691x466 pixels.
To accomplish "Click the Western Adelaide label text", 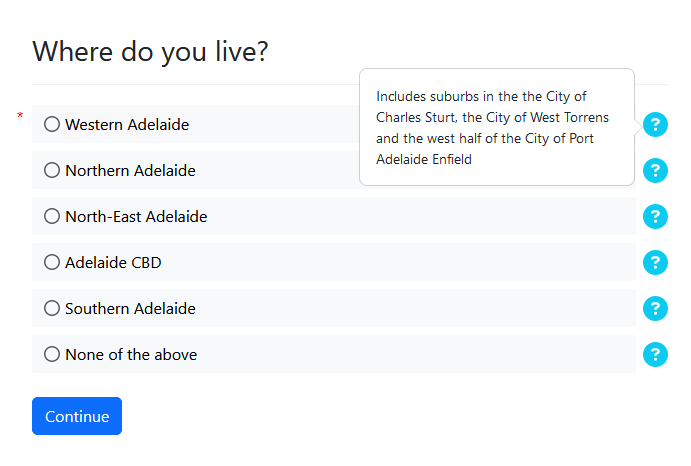I will [127, 125].
